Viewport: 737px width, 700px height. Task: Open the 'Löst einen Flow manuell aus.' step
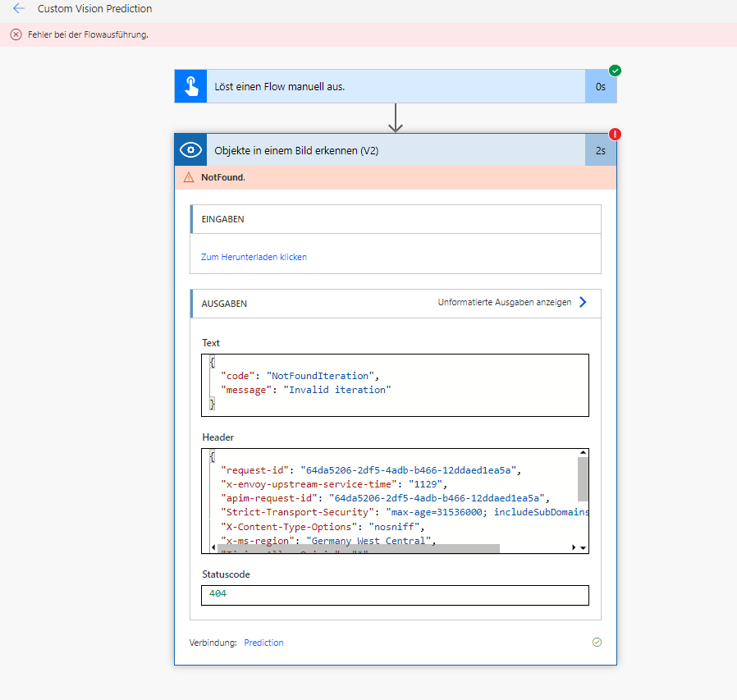396,86
